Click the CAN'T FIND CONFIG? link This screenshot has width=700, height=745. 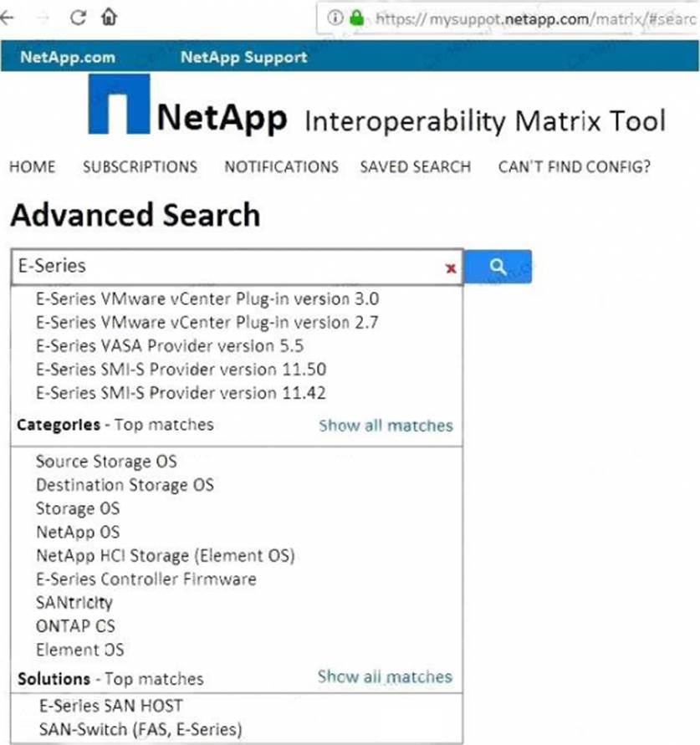pos(574,166)
